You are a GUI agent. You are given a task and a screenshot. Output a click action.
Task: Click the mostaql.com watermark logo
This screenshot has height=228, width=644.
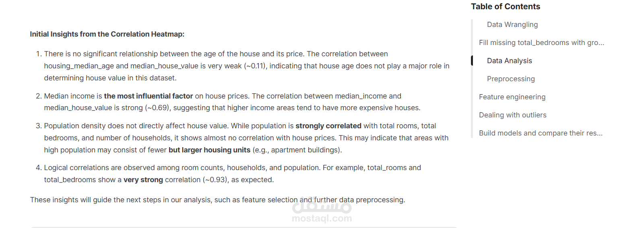point(322,207)
